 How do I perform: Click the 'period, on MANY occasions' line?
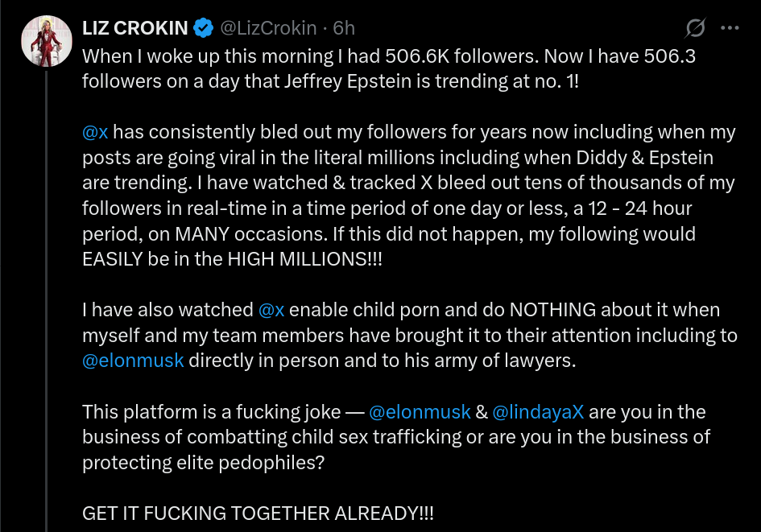coord(389,233)
